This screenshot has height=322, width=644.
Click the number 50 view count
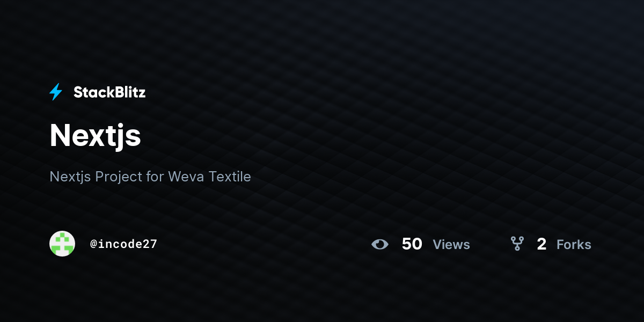tap(412, 244)
